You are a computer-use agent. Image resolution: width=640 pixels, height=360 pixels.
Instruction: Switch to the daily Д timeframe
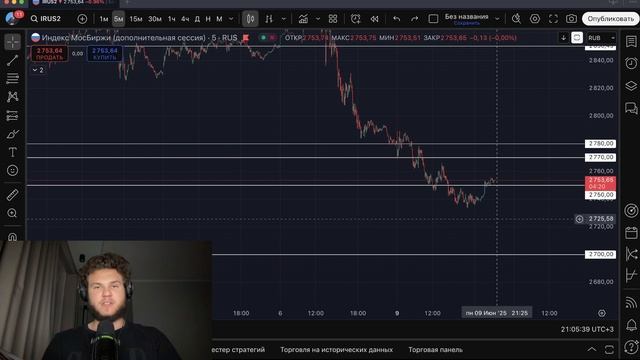(x=197, y=19)
